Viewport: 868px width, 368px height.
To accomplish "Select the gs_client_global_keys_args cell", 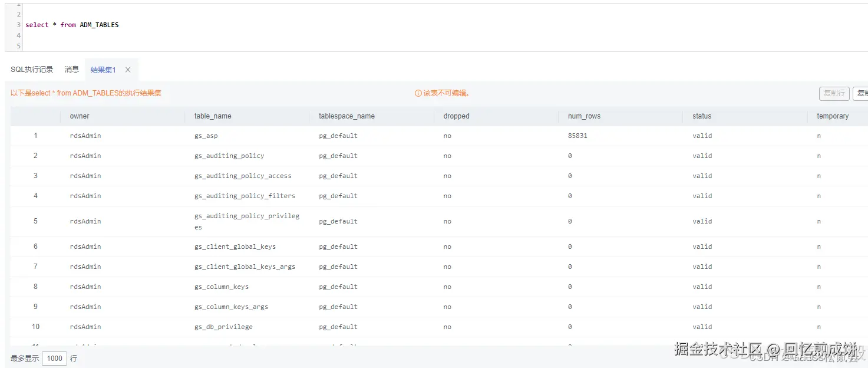I will pyautogui.click(x=245, y=267).
